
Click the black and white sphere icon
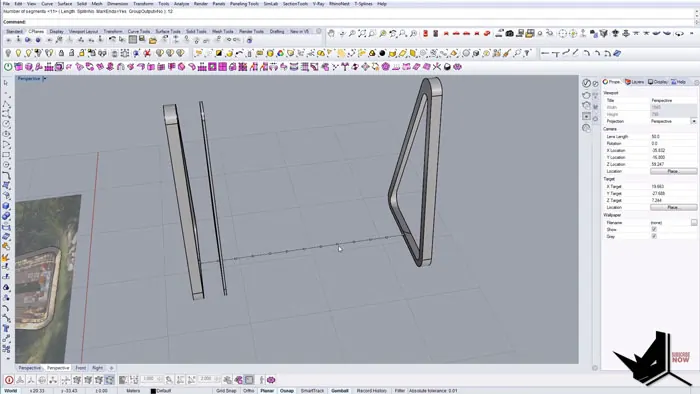[447, 67]
